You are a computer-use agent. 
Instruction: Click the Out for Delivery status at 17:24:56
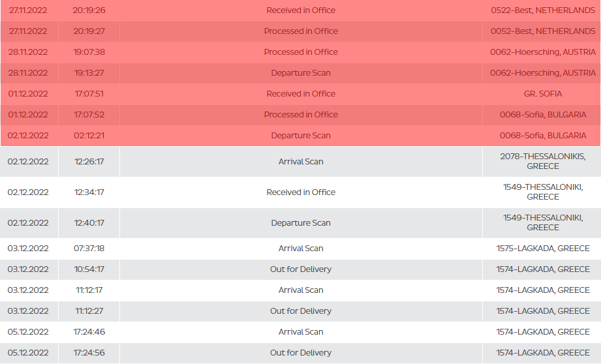tap(301, 353)
